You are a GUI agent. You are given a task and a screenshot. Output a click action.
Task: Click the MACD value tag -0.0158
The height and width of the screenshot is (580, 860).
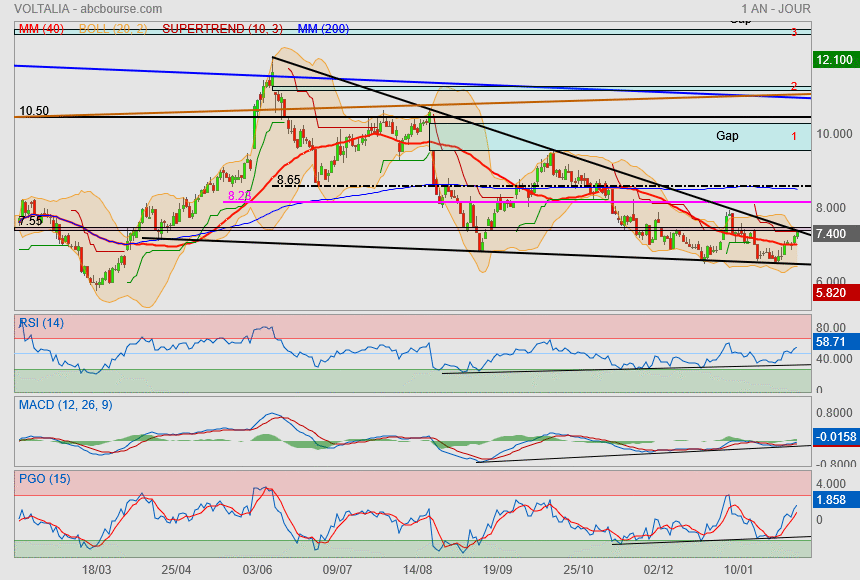click(835, 437)
